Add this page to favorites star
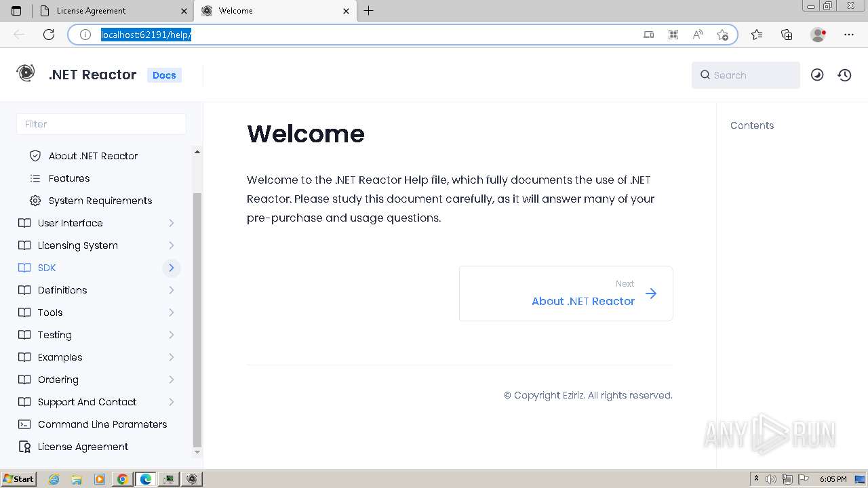868x488 pixels. (722, 35)
